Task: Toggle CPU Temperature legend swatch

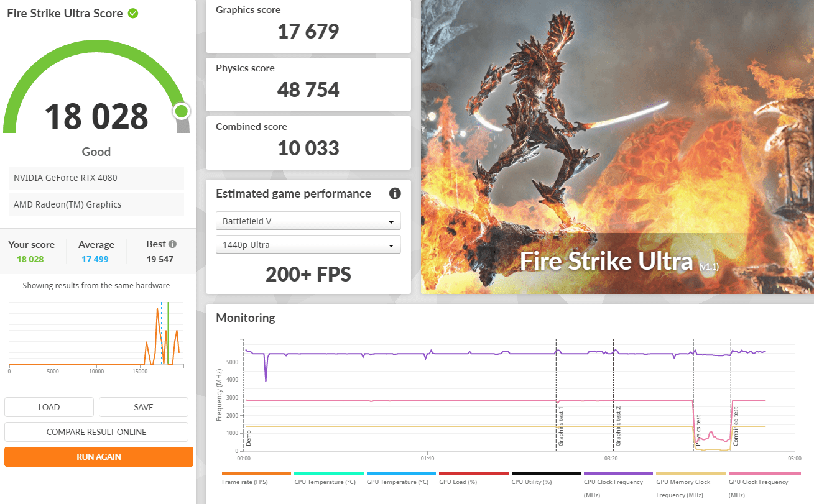Action: [328, 474]
